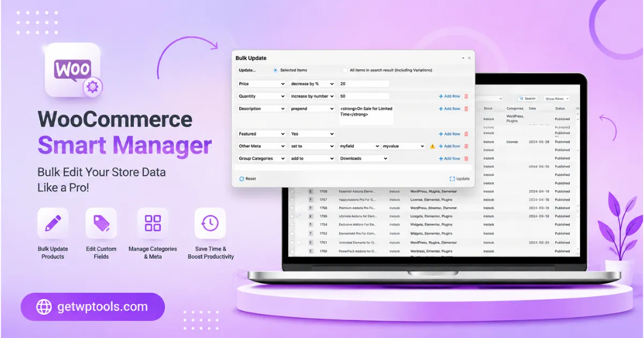Click Add Row in the Quantity row
The height and width of the screenshot is (338, 644).
449,97
